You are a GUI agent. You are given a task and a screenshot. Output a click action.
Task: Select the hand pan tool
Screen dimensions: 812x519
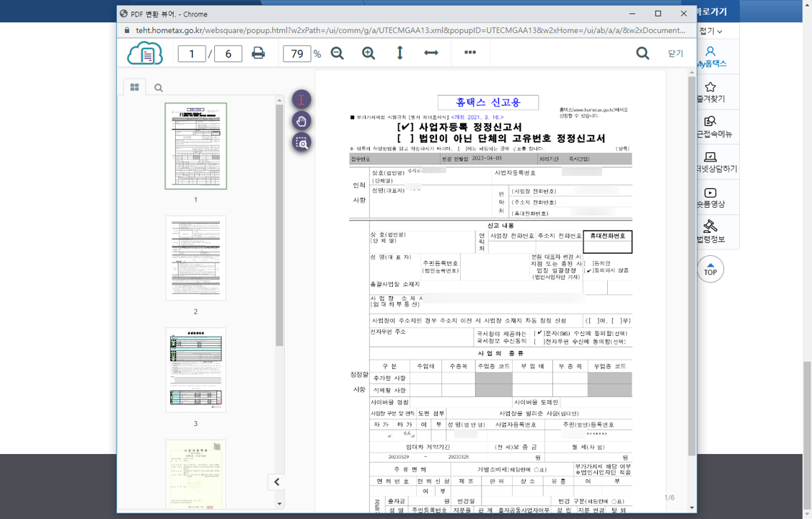(301, 121)
